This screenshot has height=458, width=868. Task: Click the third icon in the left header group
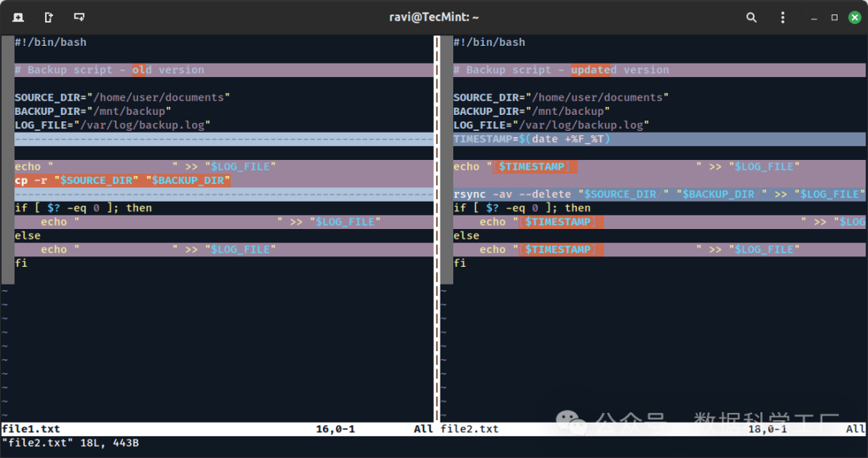tap(79, 17)
